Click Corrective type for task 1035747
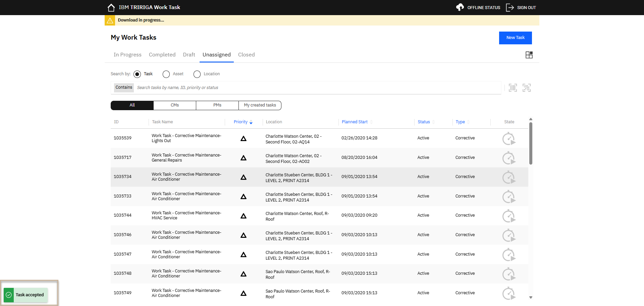Viewport: 644px width, 306px height. tap(465, 254)
